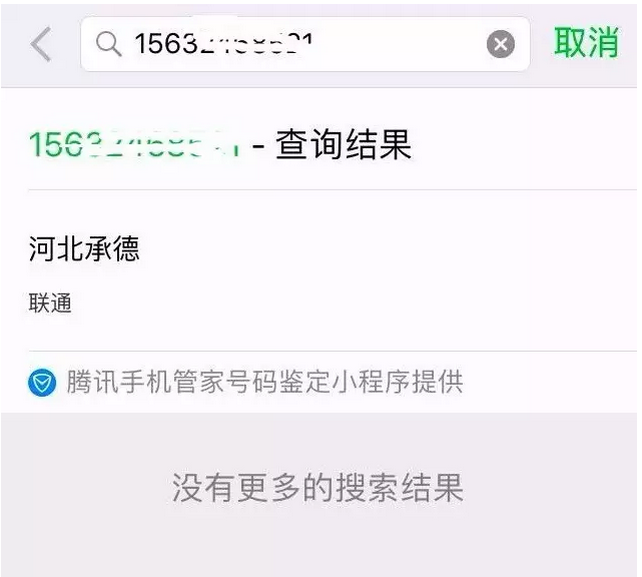Tap the magnifier icon in search field
This screenshot has height=577, width=642.
tap(108, 44)
